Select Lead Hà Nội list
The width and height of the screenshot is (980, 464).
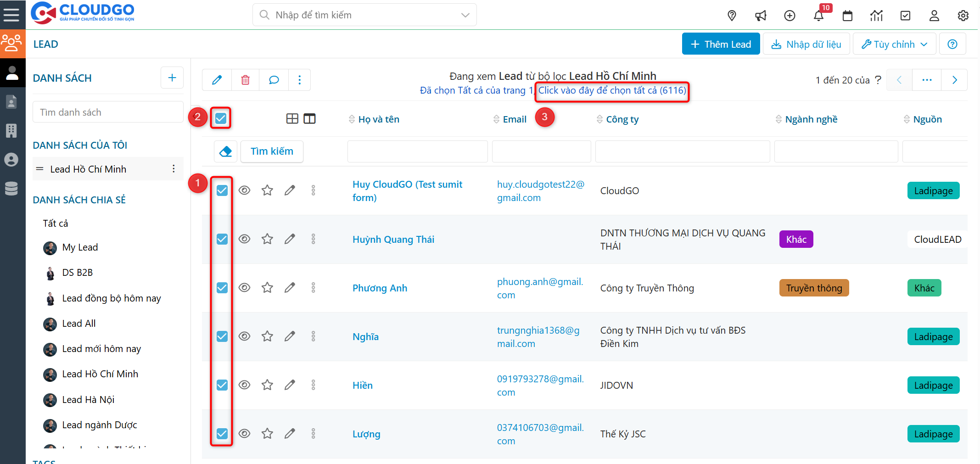88,400
